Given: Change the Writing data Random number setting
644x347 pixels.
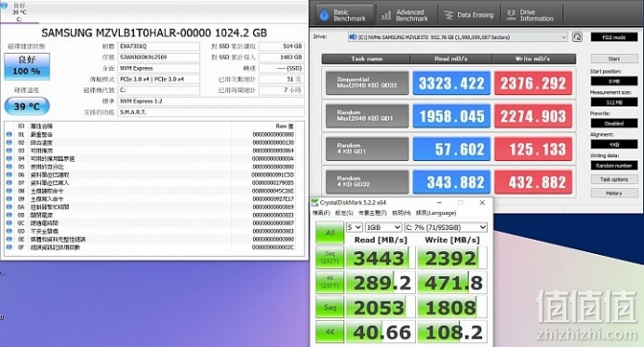Looking at the screenshot, I should (614, 166).
